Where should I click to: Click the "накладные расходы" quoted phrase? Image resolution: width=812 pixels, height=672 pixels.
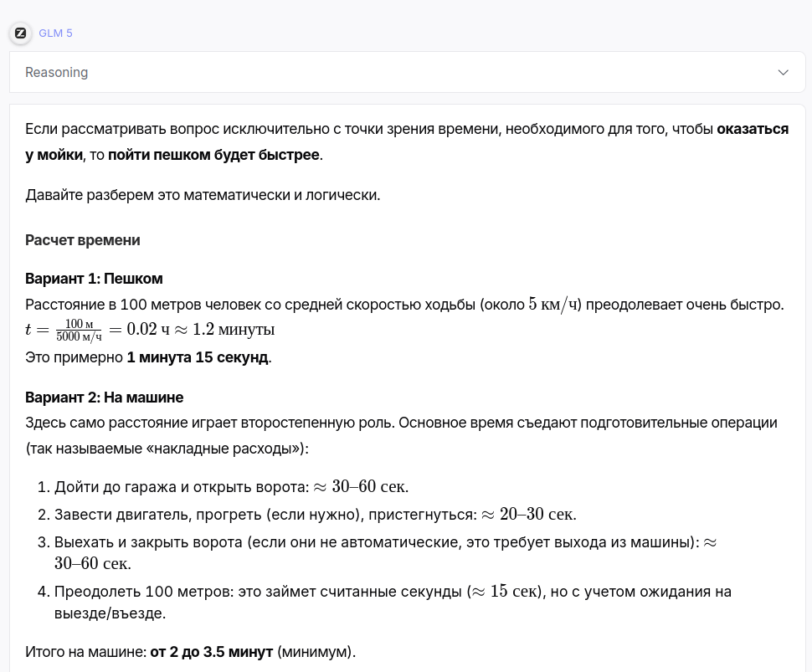tap(225, 449)
